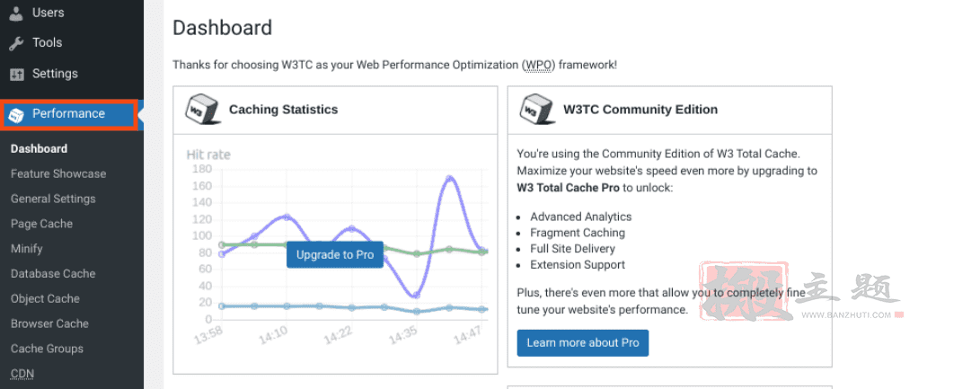Click the W3 Total Cache Pro bold text
This screenshot has width=980, height=389.
pyautogui.click(x=568, y=188)
